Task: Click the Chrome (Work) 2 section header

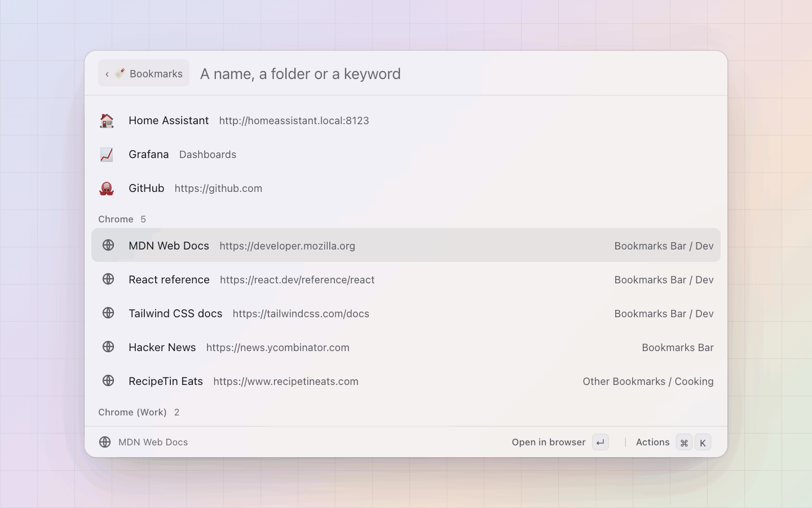Action: pos(139,412)
